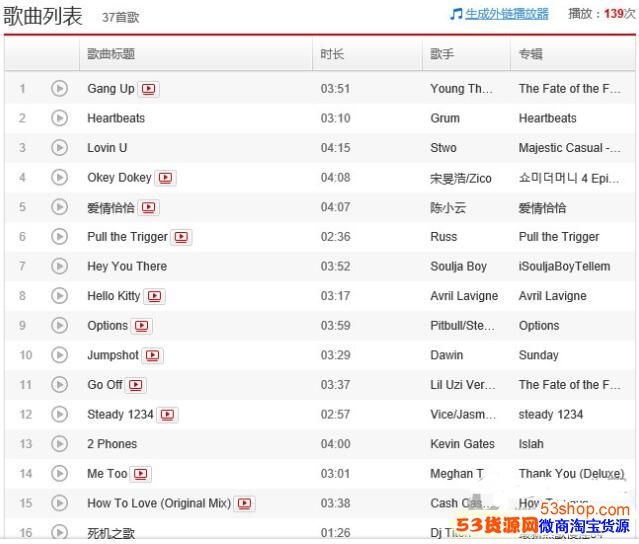This screenshot has height=544, width=639.
Task: Open the album iSouljaBoyTellem
Action: [x=566, y=267]
